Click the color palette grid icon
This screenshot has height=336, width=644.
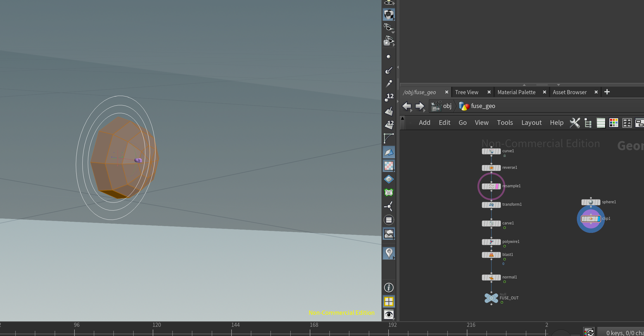[x=614, y=123]
